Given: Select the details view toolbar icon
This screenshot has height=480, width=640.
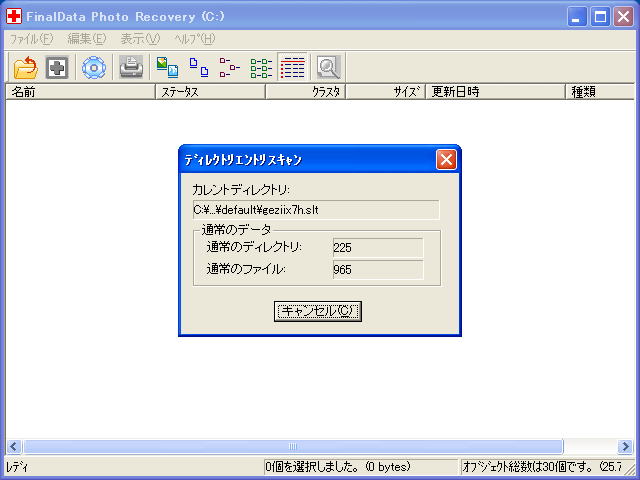Looking at the screenshot, I should tap(293, 67).
